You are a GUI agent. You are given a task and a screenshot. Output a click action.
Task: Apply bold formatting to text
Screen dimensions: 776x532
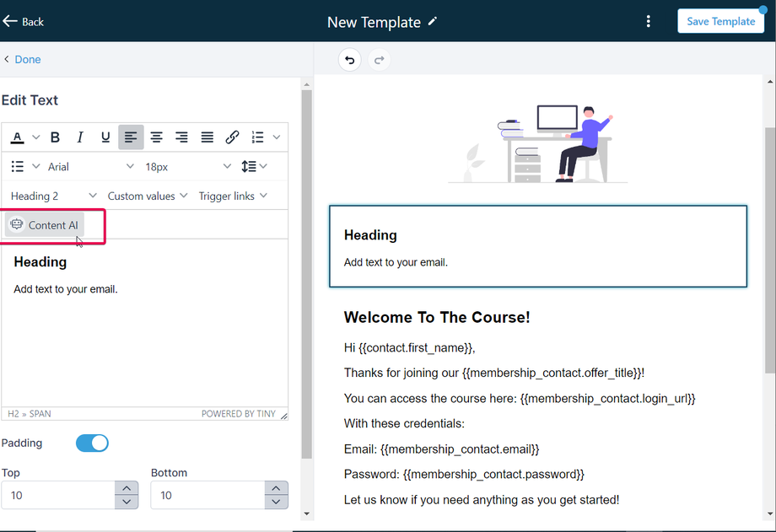pos(55,137)
